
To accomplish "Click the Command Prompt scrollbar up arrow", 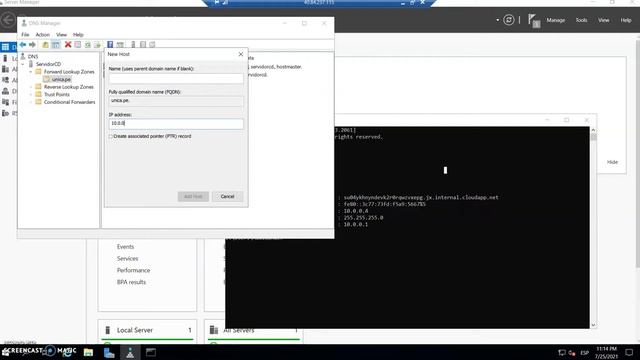I will (x=593, y=130).
